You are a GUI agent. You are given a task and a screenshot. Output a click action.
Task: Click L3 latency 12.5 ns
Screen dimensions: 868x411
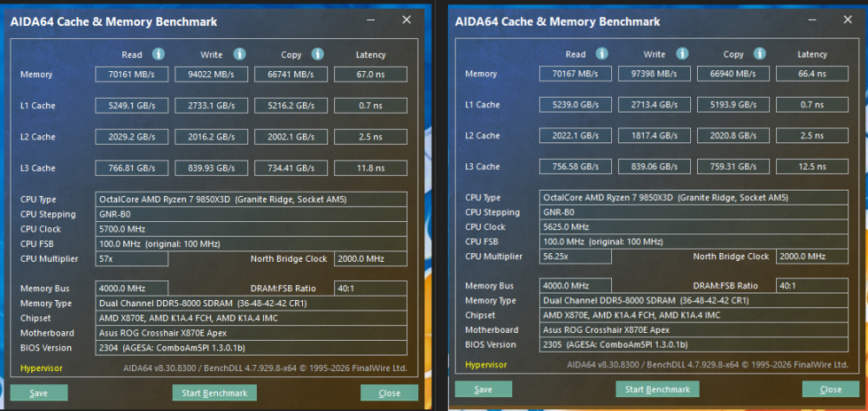pyautogui.click(x=812, y=166)
